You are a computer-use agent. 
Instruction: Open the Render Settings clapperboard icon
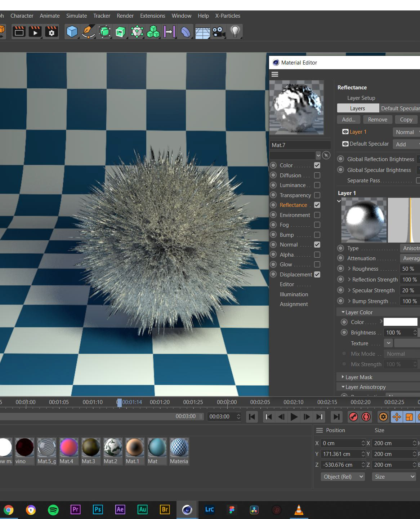click(x=52, y=32)
